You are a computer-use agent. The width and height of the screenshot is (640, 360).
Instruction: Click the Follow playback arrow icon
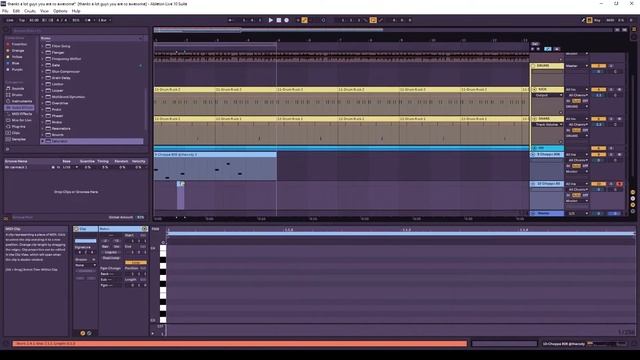tap(230, 20)
